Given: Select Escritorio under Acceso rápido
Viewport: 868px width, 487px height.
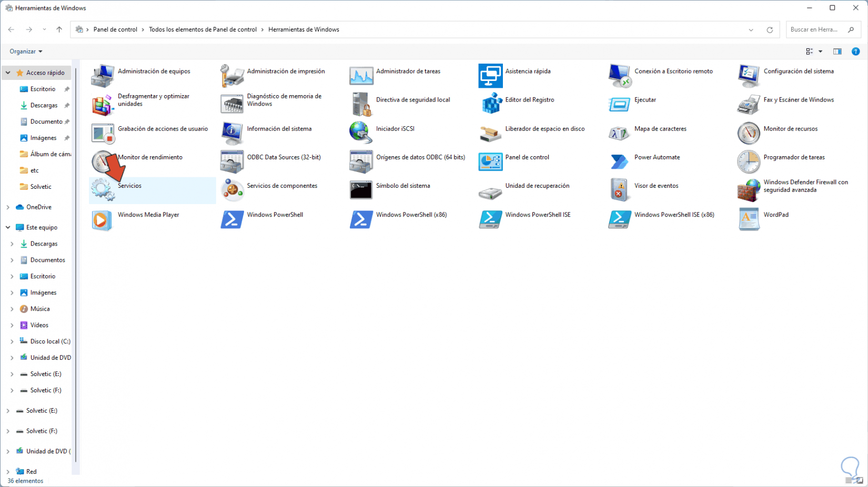Looking at the screenshot, I should pyautogui.click(x=43, y=89).
